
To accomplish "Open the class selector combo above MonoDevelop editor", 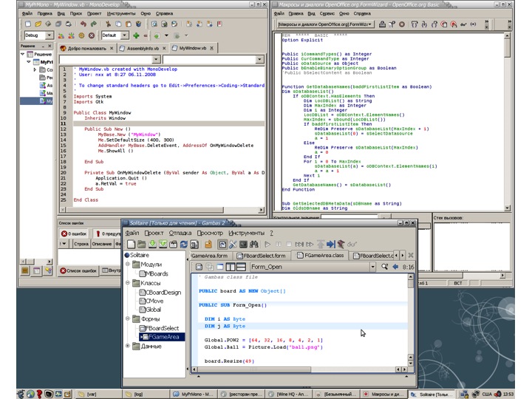I will point(110,60).
